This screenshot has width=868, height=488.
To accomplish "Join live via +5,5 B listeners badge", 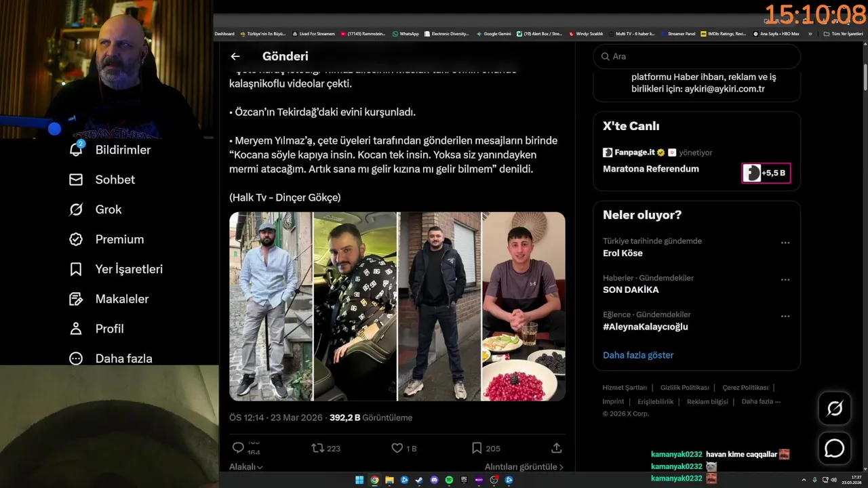I will (x=766, y=173).
